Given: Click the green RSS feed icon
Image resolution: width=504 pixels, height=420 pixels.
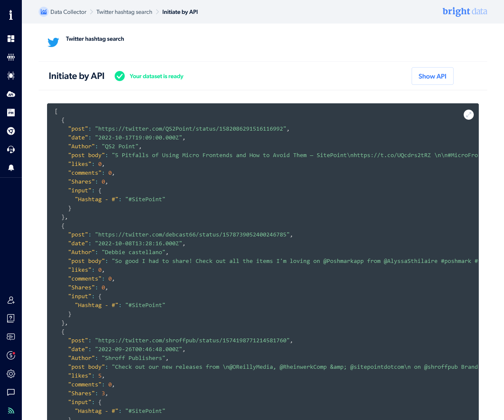Looking at the screenshot, I should [x=11, y=411].
